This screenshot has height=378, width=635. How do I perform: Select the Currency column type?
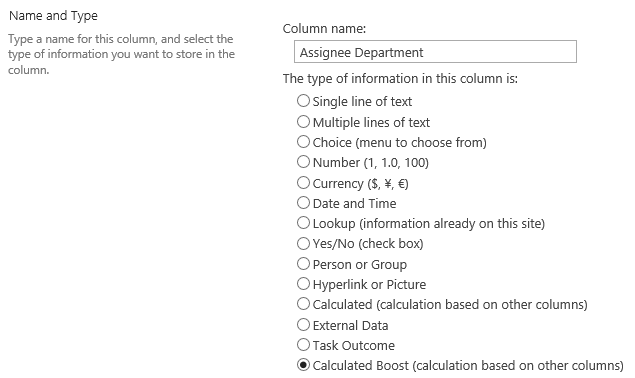pyautogui.click(x=303, y=182)
